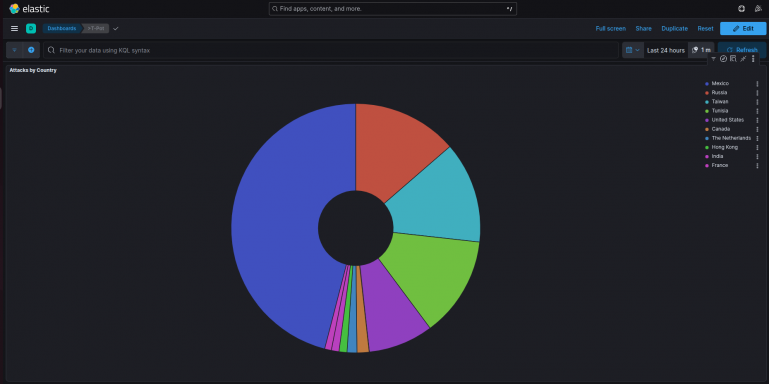
Task: Click the Elastic logo
Action: pos(29,9)
